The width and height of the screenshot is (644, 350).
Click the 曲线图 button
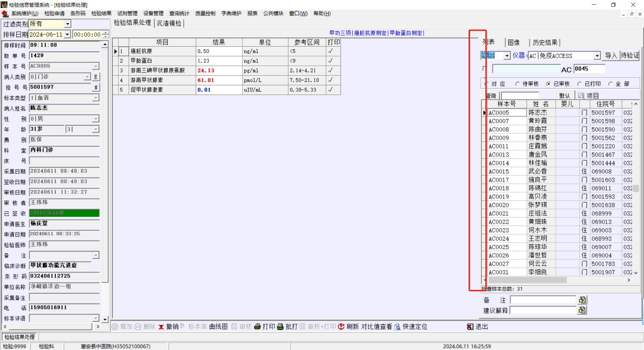[218, 326]
